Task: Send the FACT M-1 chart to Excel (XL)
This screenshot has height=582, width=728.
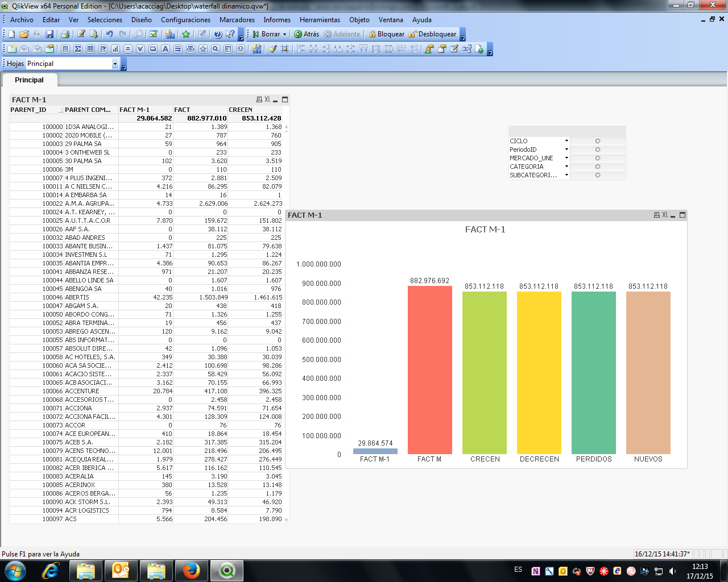Action: pos(665,215)
